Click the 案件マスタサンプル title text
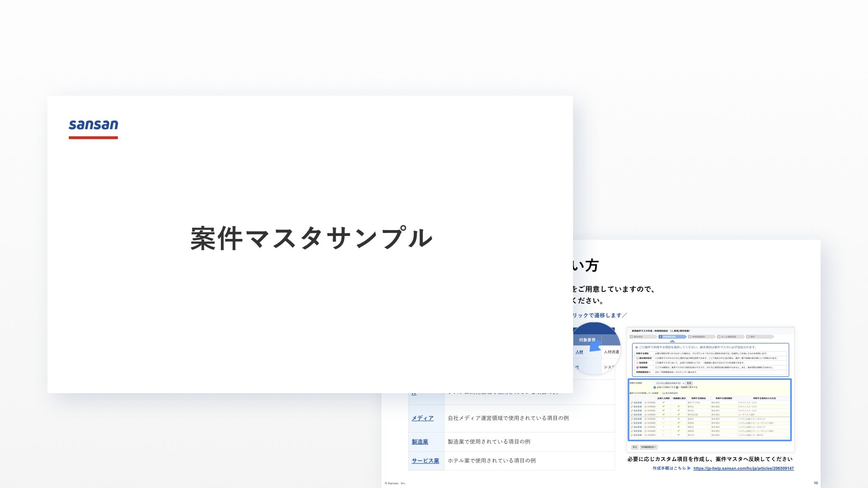Image resolution: width=868 pixels, height=488 pixels. (312, 238)
